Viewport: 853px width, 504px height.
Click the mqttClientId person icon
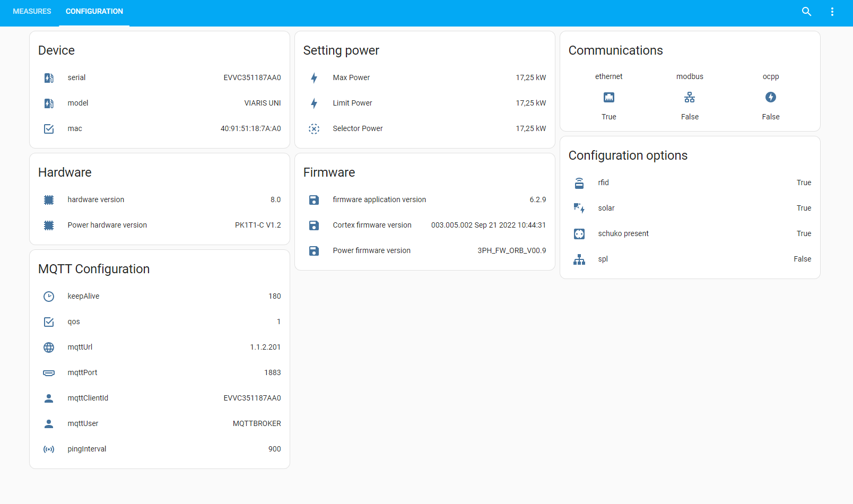[49, 398]
